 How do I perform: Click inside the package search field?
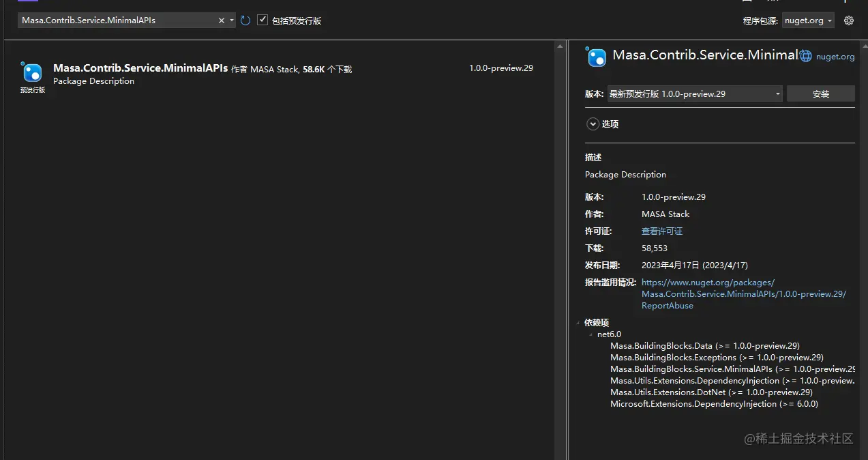point(117,20)
